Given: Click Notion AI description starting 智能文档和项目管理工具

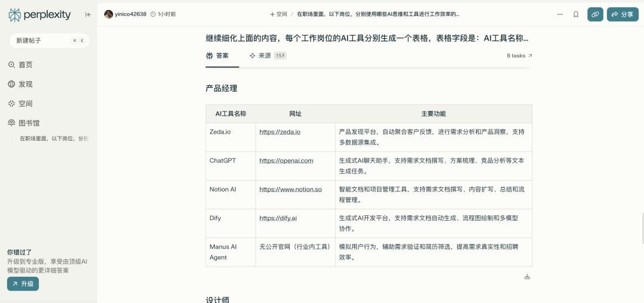Looking at the screenshot, I should (432, 195).
